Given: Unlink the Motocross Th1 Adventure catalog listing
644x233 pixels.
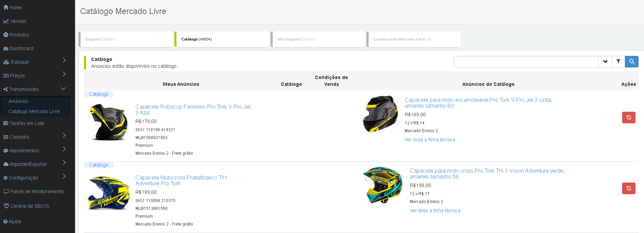Looking at the screenshot, I should coord(629,188).
